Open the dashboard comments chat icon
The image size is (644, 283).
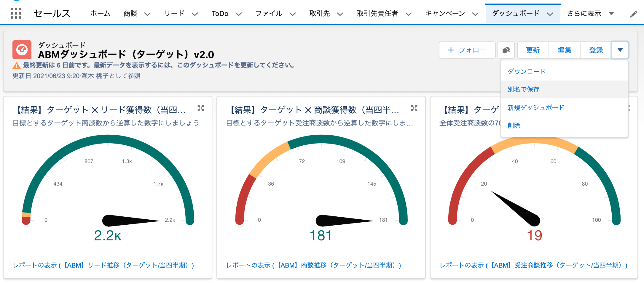click(x=506, y=50)
